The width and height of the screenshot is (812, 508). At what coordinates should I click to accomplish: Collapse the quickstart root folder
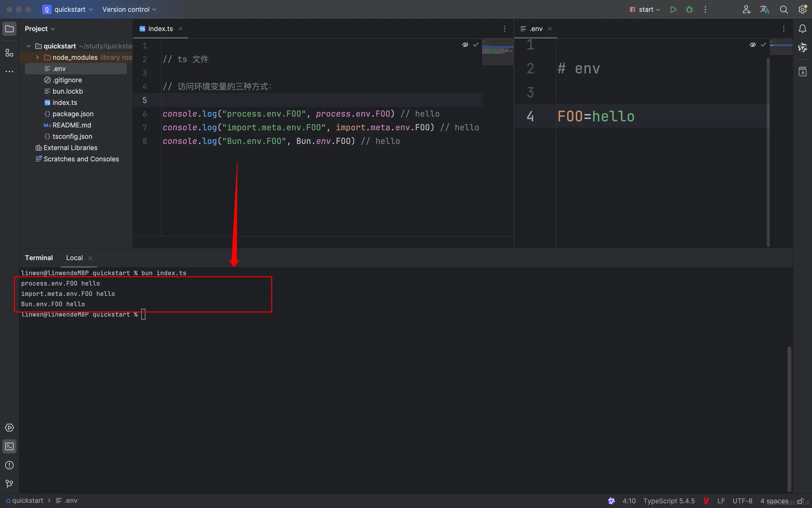[29, 46]
